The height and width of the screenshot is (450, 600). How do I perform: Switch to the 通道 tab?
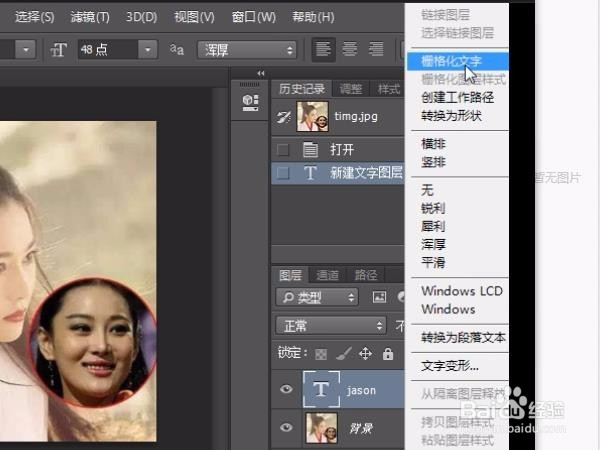pyautogui.click(x=327, y=275)
